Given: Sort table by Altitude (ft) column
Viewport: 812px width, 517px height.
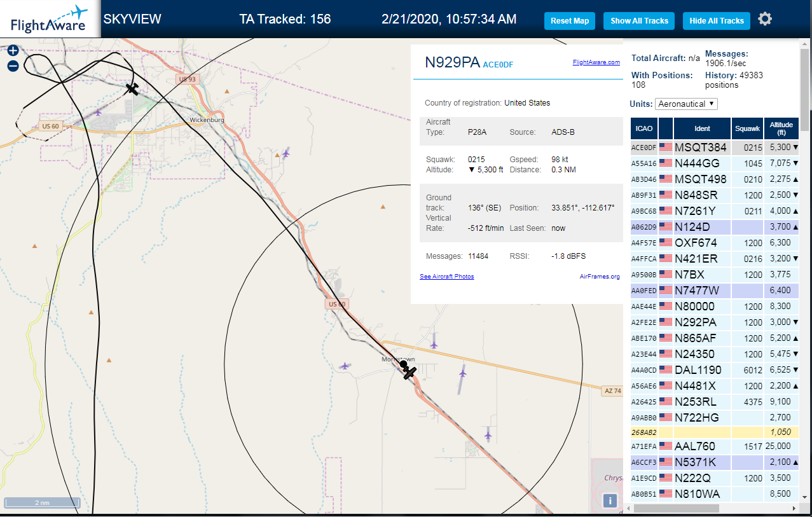Looking at the screenshot, I should 781,128.
